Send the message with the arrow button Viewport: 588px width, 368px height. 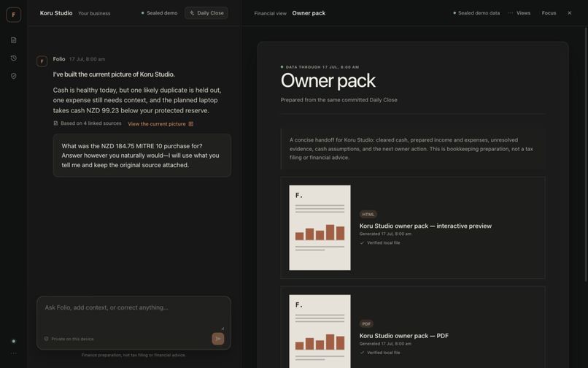click(218, 339)
